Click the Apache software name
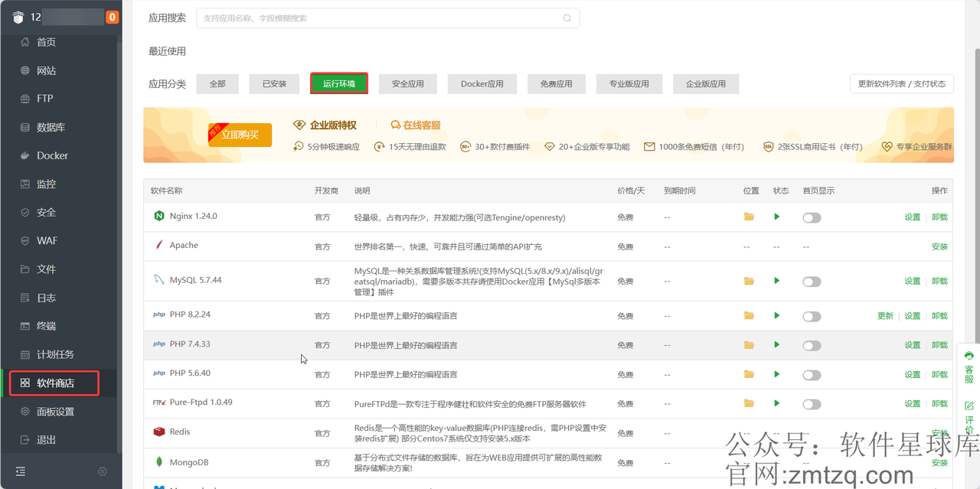980x489 pixels. tap(184, 245)
